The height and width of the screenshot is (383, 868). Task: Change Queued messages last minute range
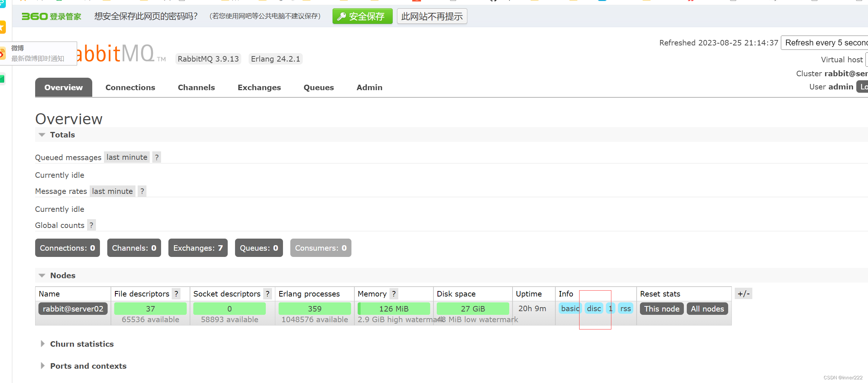[x=127, y=157]
